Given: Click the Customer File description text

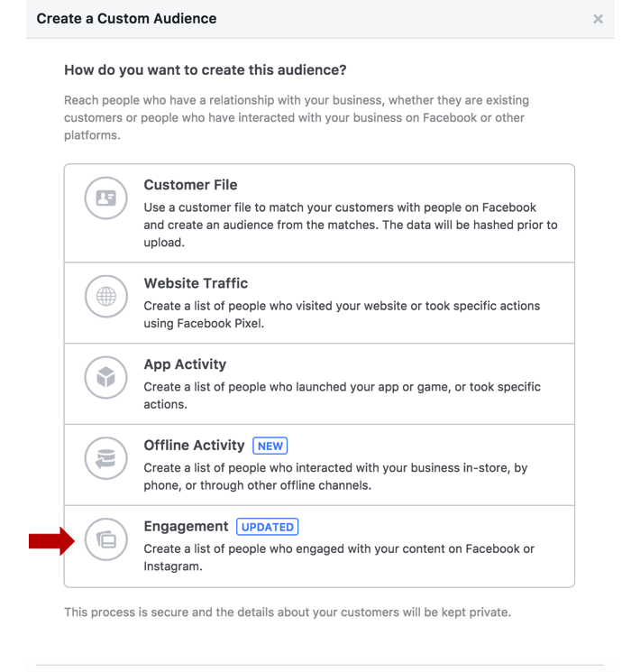Looking at the screenshot, I should point(351,225).
